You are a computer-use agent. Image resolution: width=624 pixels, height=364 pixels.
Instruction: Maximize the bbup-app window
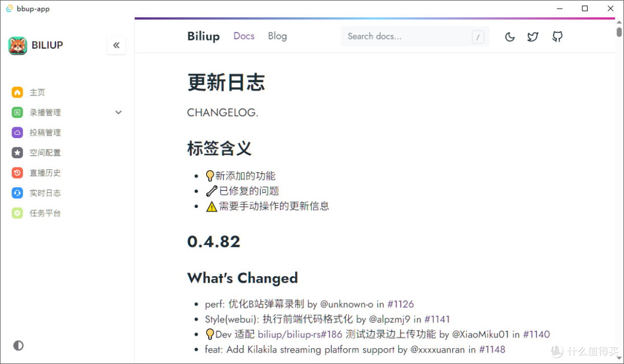pyautogui.click(x=585, y=8)
